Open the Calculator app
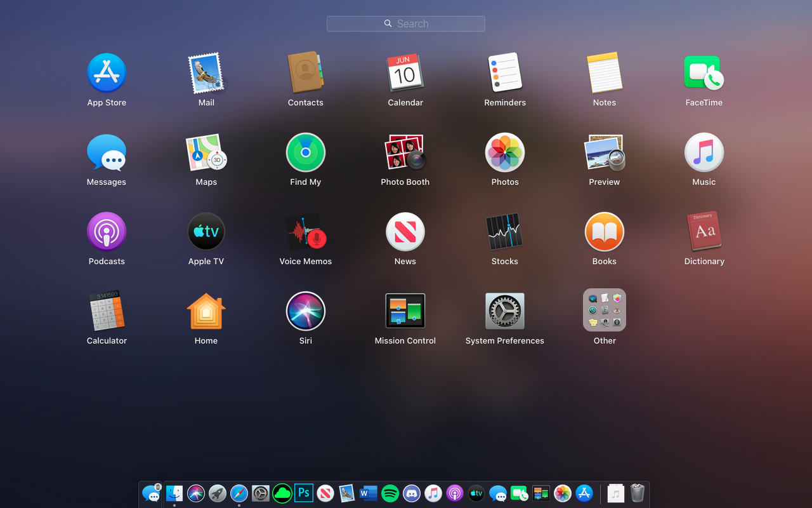 pos(107,311)
